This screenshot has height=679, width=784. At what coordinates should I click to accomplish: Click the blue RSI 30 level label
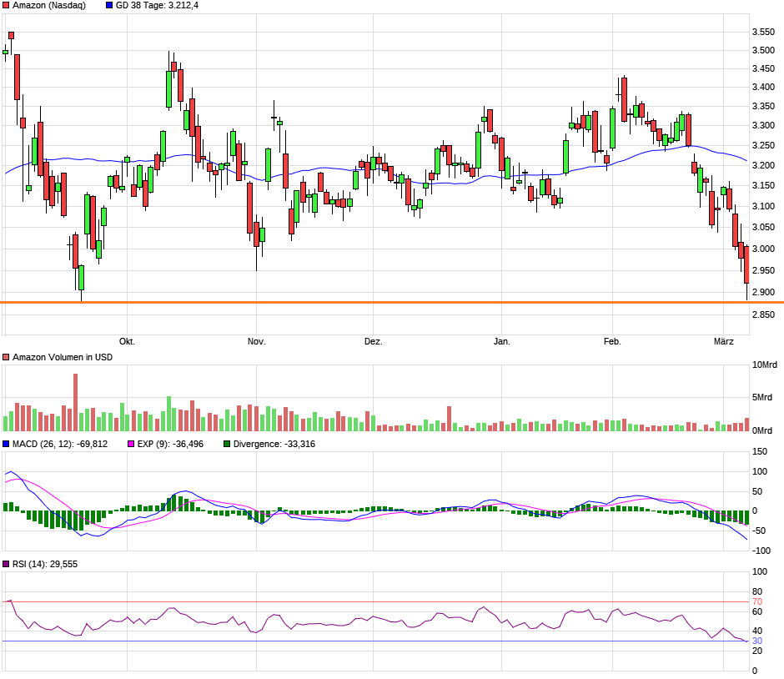click(757, 641)
